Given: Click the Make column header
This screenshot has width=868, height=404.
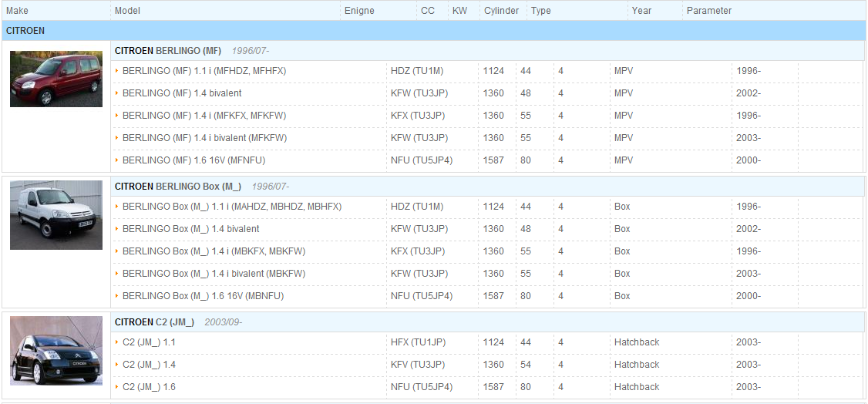Looking at the screenshot, I should 17,11.
